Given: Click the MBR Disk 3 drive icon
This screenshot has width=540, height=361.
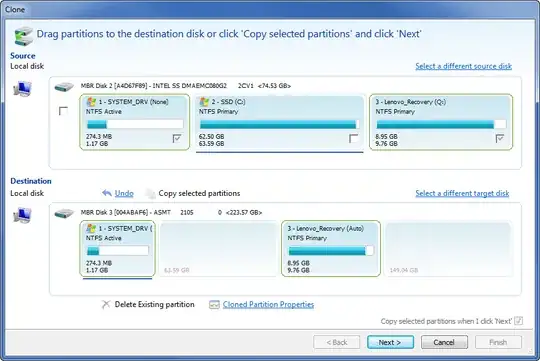Looking at the screenshot, I should tap(64, 214).
